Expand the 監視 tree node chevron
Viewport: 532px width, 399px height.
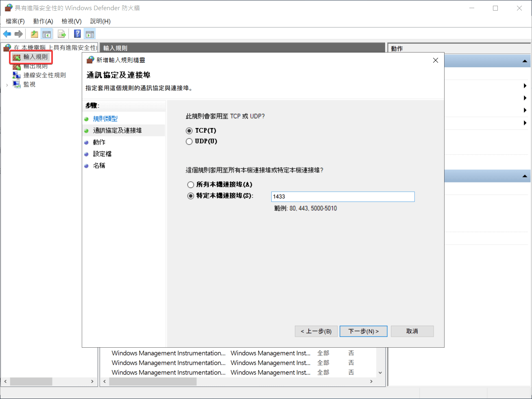click(7, 85)
